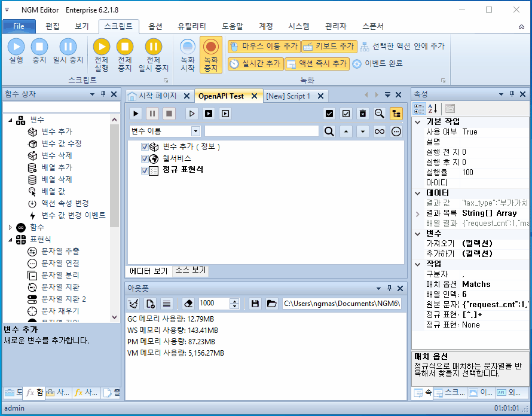Click the save output disk icon
Image resolution: width=532 pixels, height=416 pixels.
255,304
